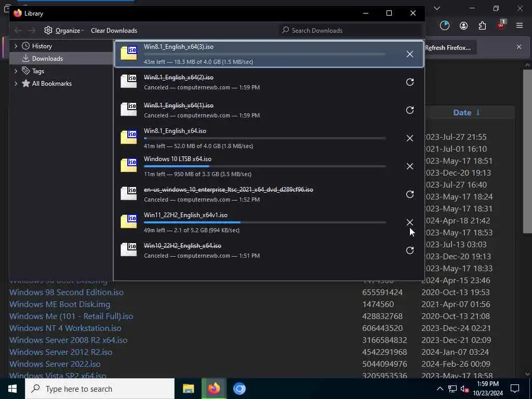
Task: Expand the Tags tree item
Action: click(16, 71)
